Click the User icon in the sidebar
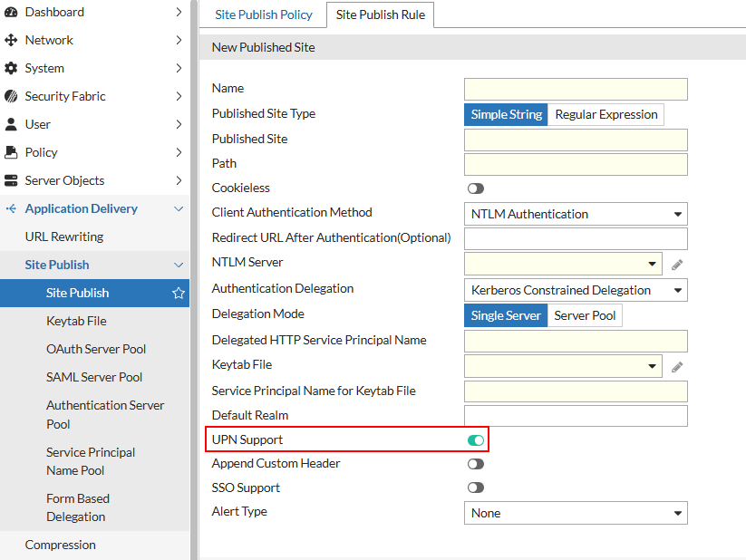 click(x=11, y=124)
